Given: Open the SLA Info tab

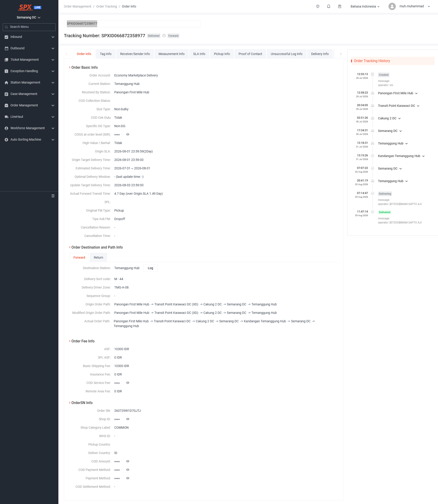Looking at the screenshot, I should 199,54.
